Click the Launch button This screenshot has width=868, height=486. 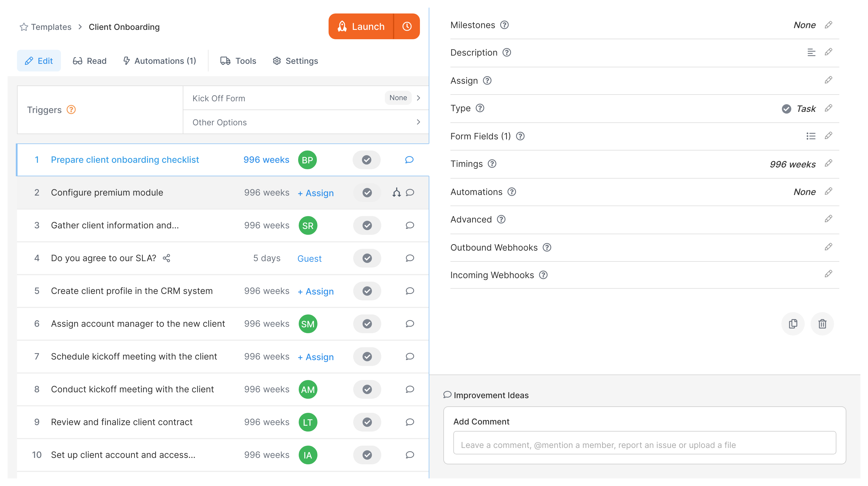click(x=361, y=26)
